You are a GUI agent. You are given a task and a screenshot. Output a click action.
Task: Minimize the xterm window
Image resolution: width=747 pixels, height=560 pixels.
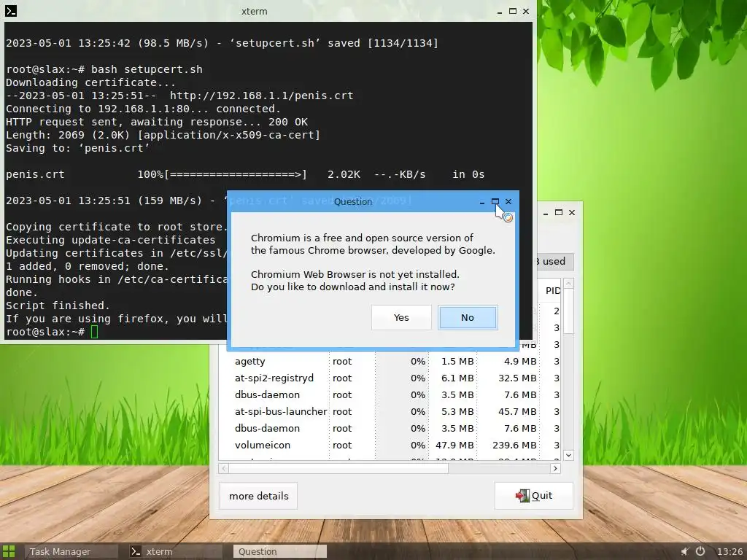coord(499,11)
